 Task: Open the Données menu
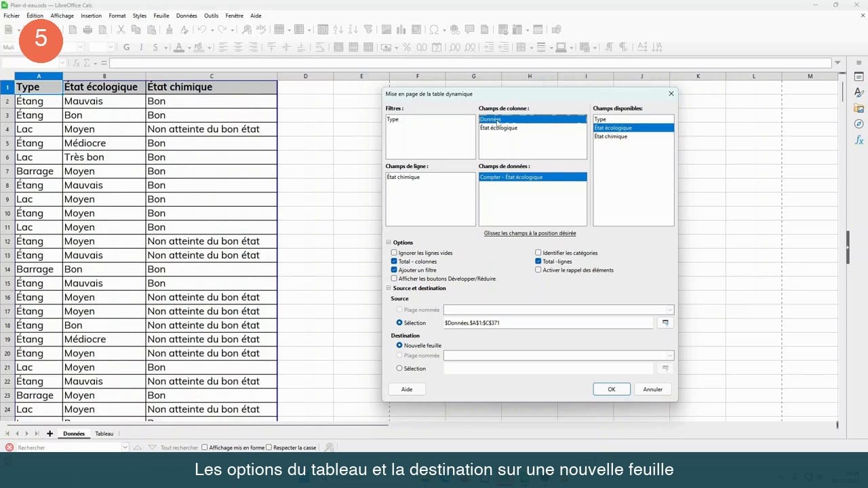coord(186,16)
